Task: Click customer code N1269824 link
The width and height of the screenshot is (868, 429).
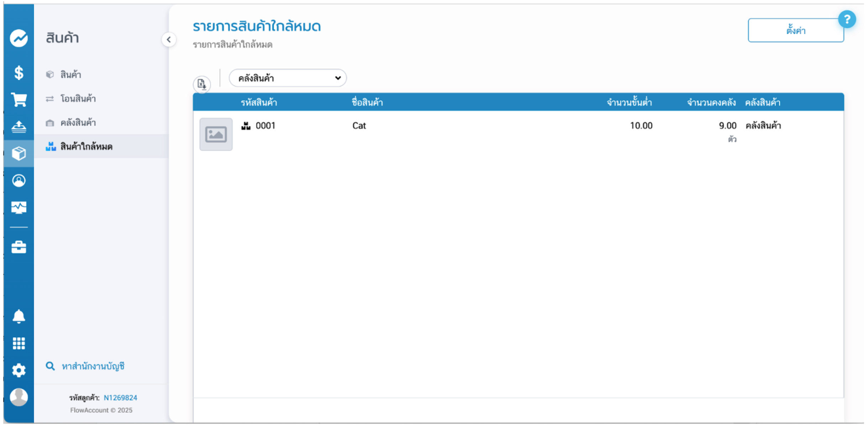Action: 120,398
